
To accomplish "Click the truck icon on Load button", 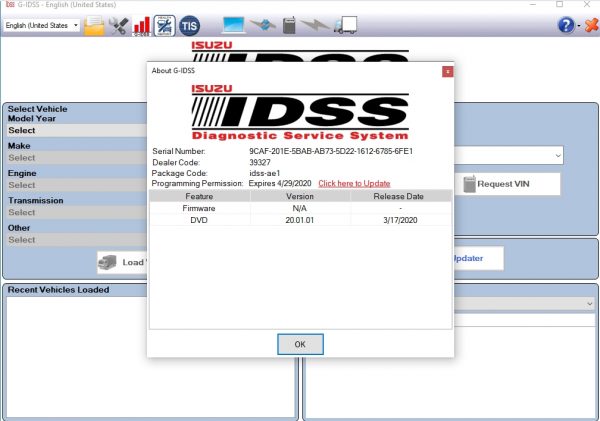I will pos(108,263).
